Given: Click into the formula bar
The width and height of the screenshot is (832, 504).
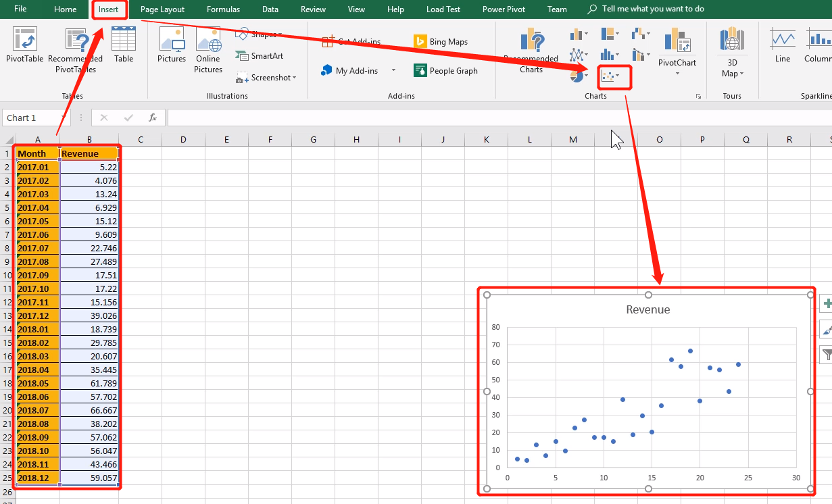Looking at the screenshot, I should point(499,118).
